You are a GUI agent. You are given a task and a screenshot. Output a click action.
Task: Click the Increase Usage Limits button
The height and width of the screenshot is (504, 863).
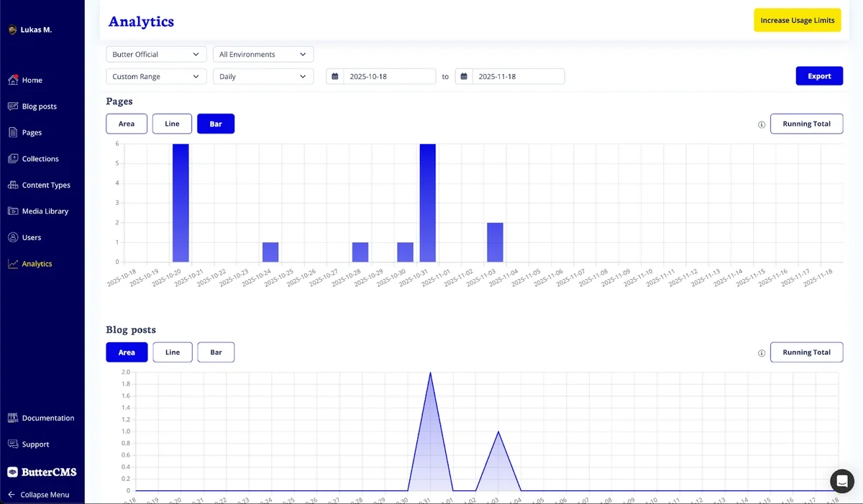click(x=797, y=20)
